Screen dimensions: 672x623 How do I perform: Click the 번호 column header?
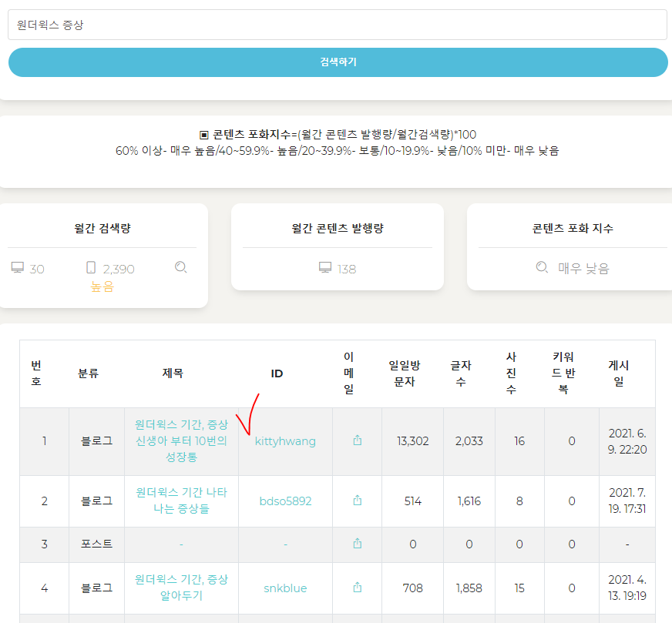(36, 373)
